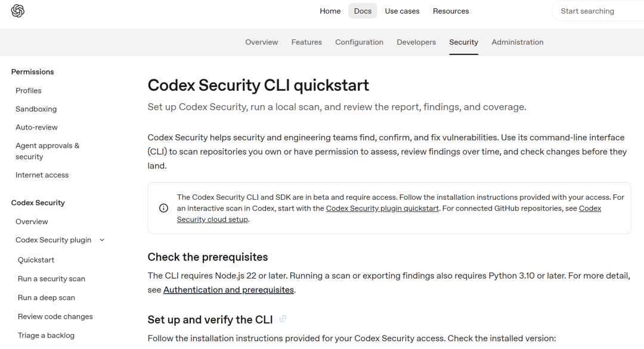644x349 pixels.
Task: Click the anchor link icon beside Set up and verify the CLI
Action: [283, 319]
